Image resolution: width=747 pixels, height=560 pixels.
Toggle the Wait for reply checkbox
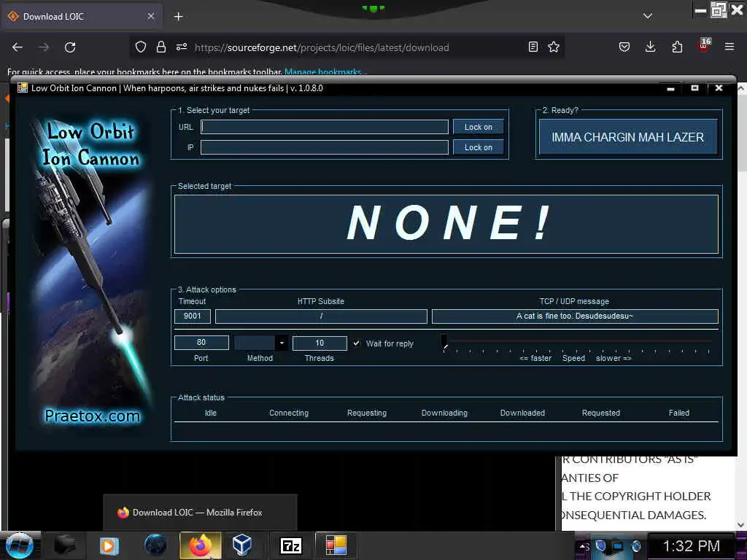pos(356,343)
